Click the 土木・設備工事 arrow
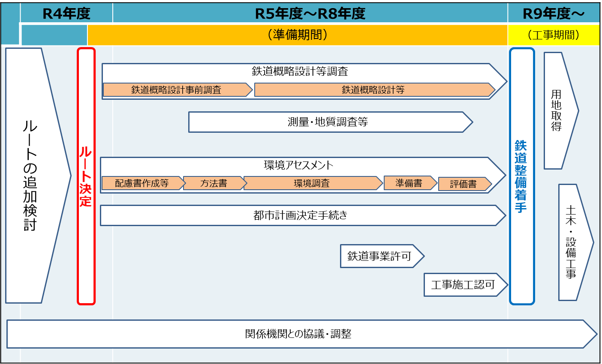602x364 pixels. (576, 242)
